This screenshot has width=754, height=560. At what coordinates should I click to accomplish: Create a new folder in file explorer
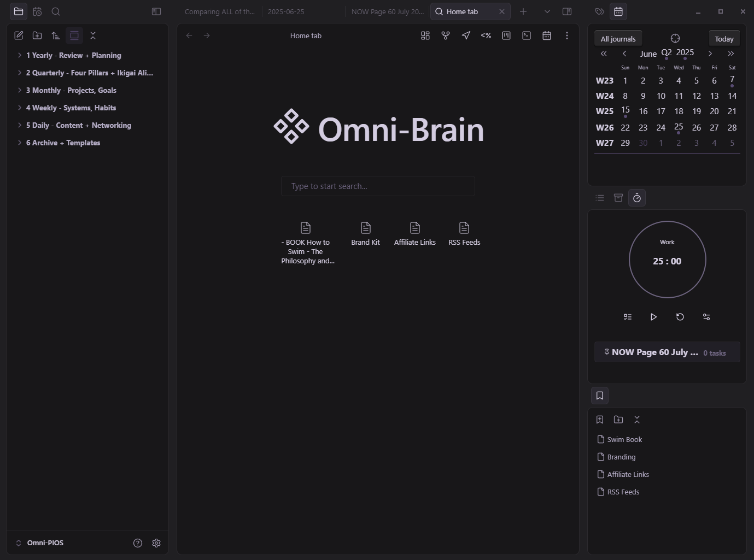37,36
